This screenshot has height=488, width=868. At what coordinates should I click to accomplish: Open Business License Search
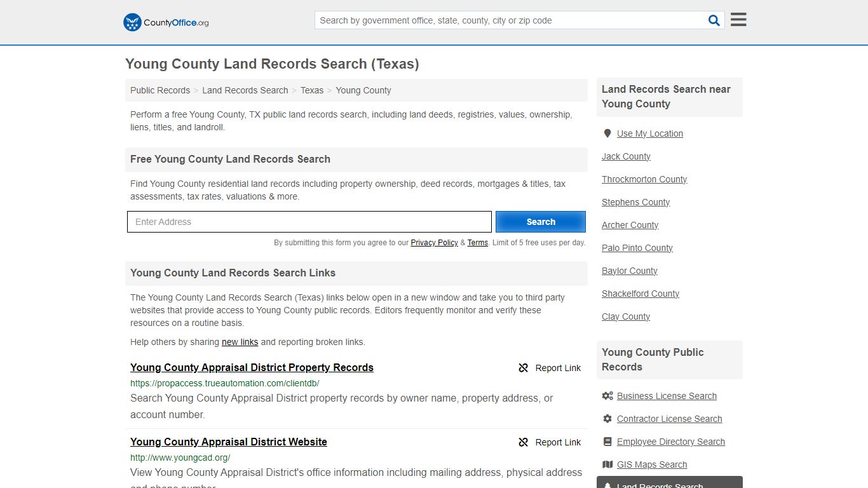point(667,396)
